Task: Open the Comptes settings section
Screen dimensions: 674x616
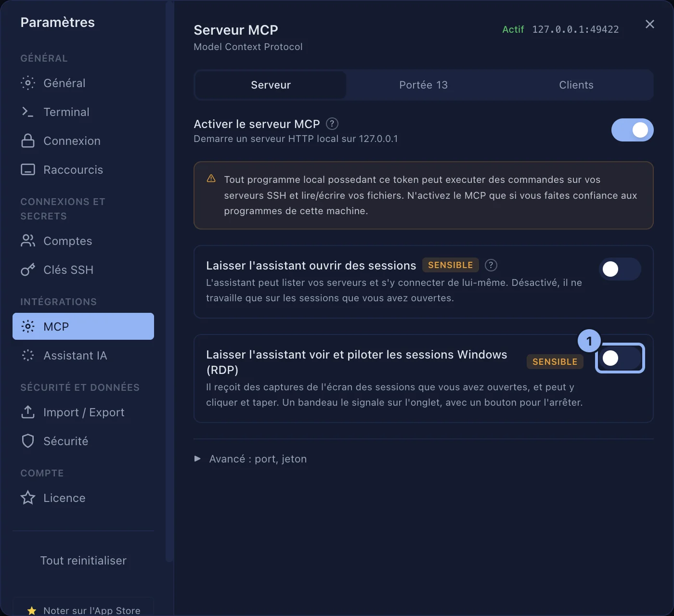Action: [x=83, y=241]
